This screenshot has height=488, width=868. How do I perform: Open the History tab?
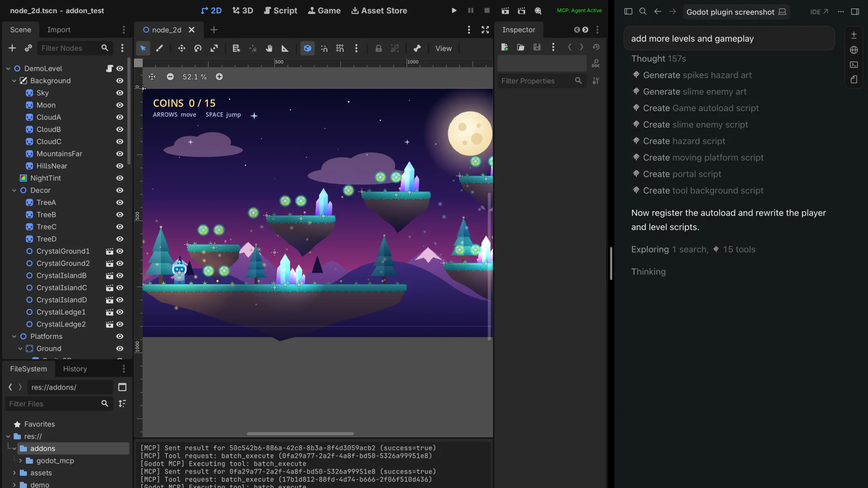pos(75,369)
